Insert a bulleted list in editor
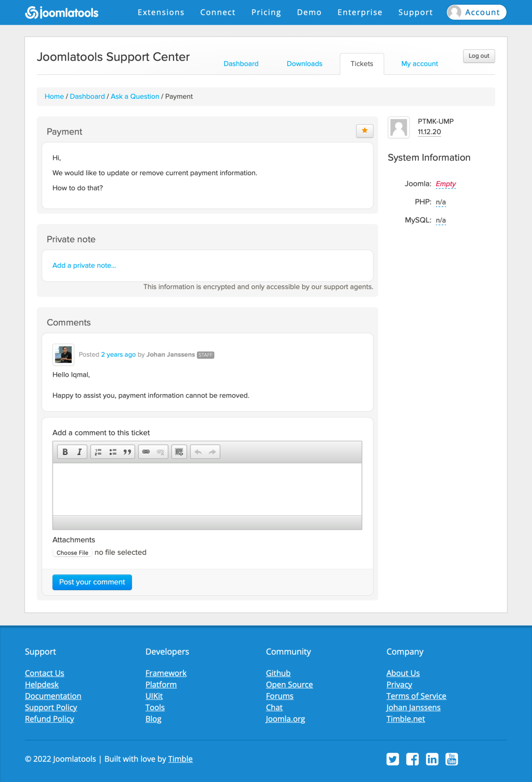 pos(113,452)
